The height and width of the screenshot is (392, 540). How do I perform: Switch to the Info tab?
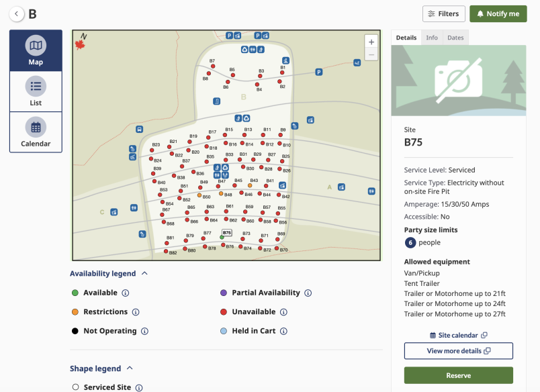coord(432,38)
